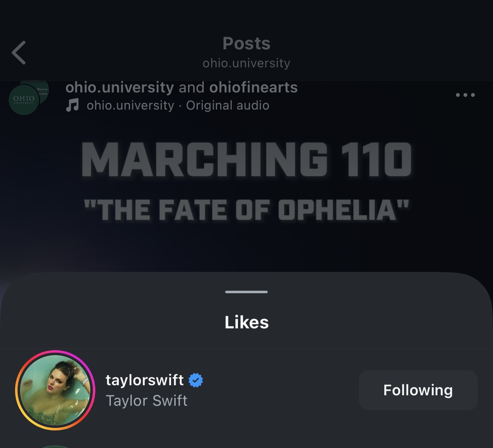This screenshot has width=493, height=448.
Task: Select the Taylor Swift display name text
Action: 146,400
